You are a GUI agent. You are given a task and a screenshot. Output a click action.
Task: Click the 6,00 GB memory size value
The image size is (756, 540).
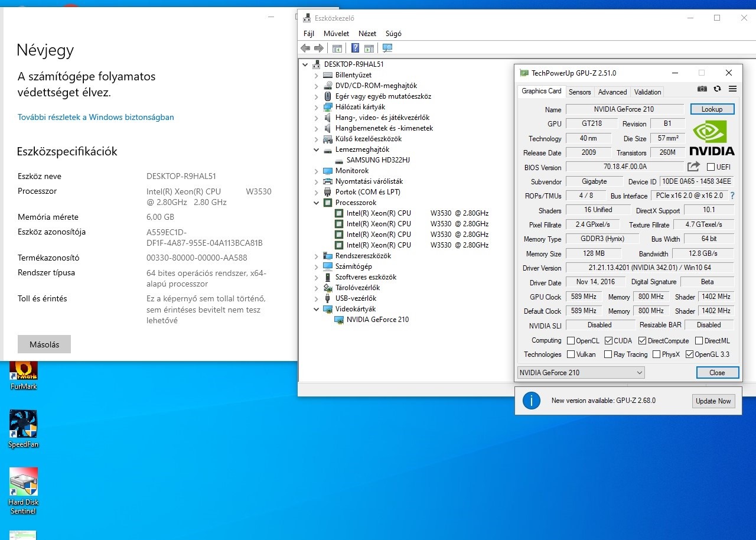click(x=160, y=217)
